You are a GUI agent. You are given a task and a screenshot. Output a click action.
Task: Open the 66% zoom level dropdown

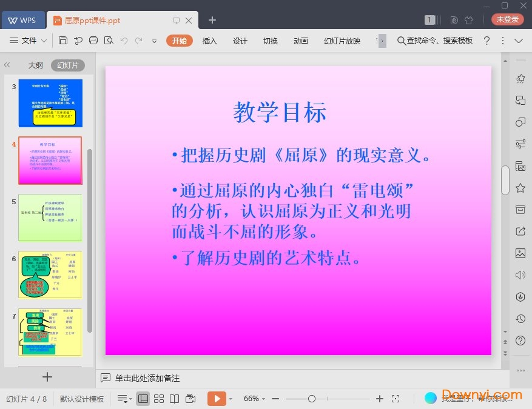[x=254, y=399]
